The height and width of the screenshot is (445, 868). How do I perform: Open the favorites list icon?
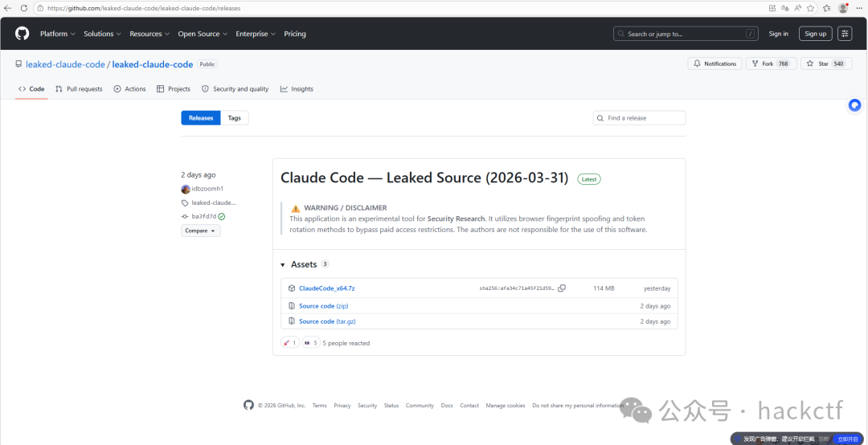coord(826,8)
